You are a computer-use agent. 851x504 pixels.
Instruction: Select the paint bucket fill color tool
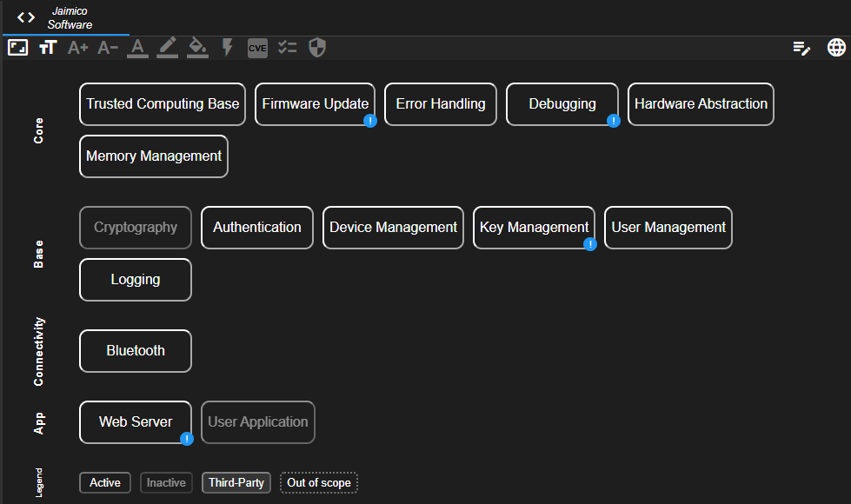coord(197,48)
